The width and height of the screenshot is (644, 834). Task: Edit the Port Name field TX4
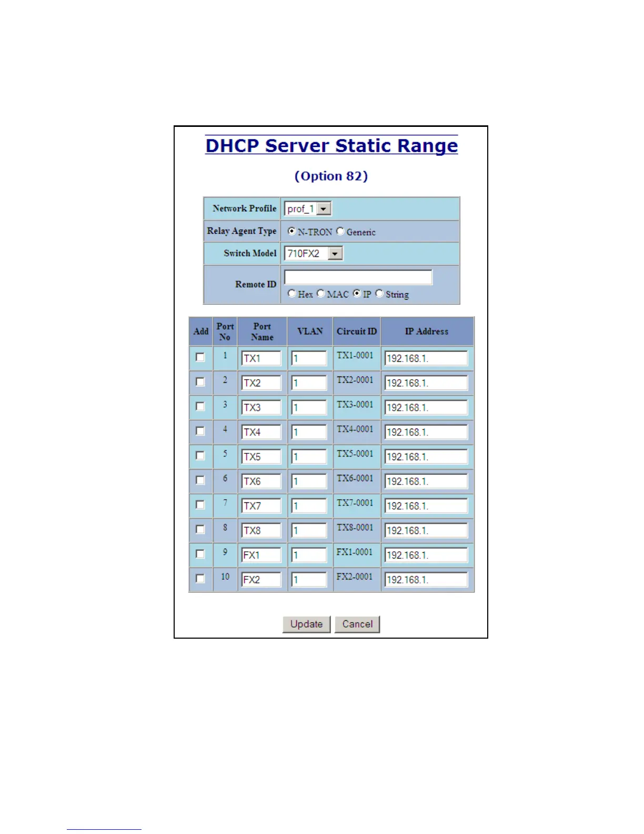pyautogui.click(x=261, y=432)
